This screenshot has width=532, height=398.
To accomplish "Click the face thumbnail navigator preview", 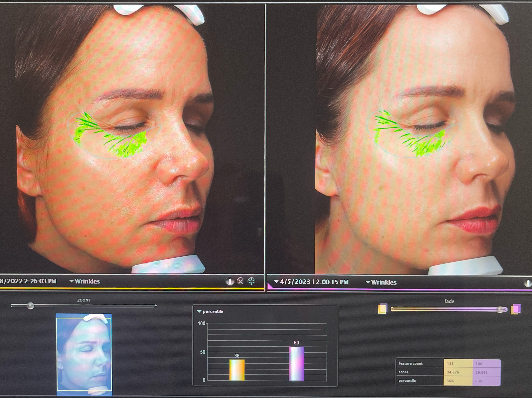I will pos(84,354).
